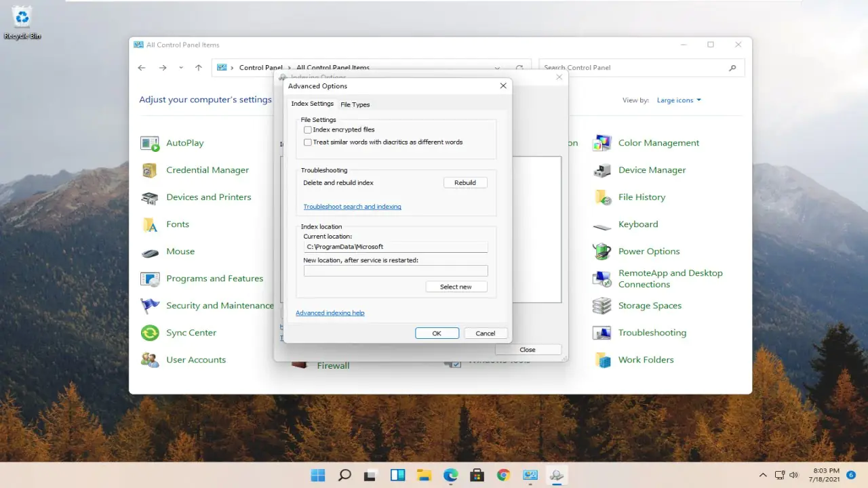
Task: Open the Advanced indexing help link
Action: 330,313
